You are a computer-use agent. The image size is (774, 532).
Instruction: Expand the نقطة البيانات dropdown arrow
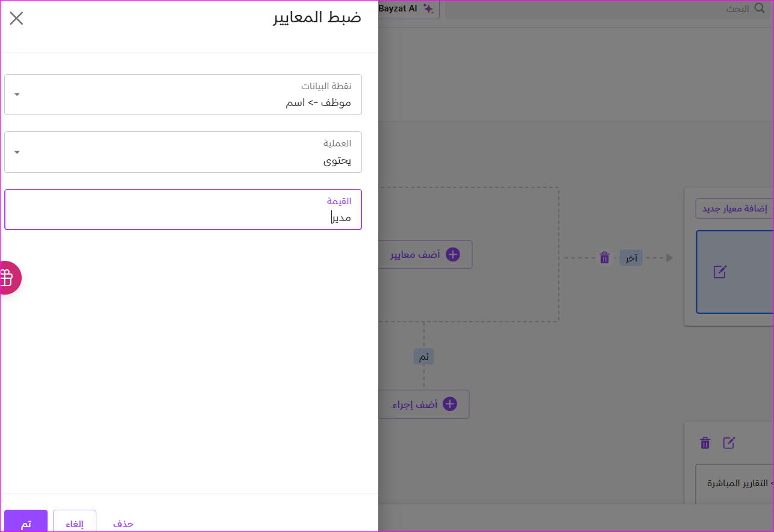coord(17,95)
